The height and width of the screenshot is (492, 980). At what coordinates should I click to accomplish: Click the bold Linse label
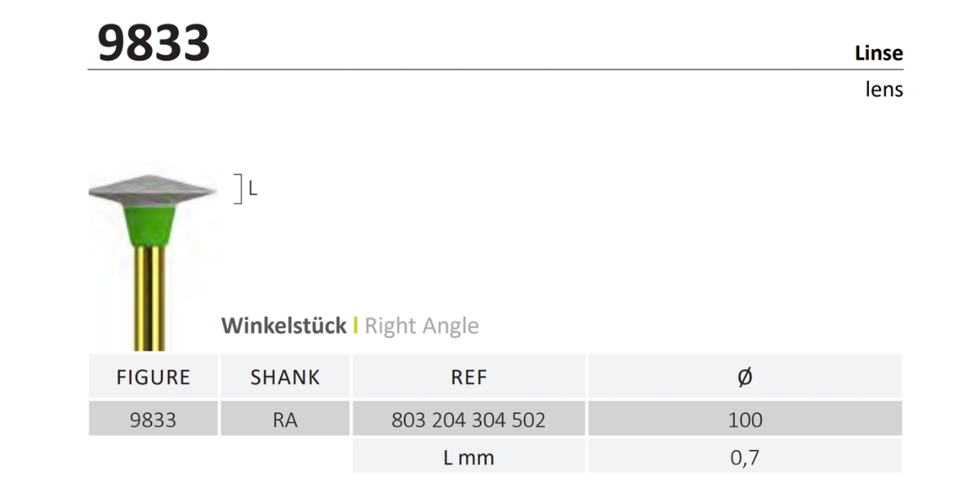click(878, 54)
